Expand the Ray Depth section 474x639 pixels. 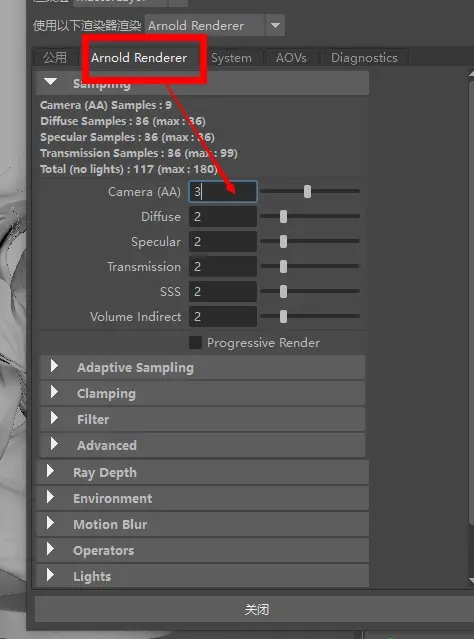pyautogui.click(x=50, y=472)
